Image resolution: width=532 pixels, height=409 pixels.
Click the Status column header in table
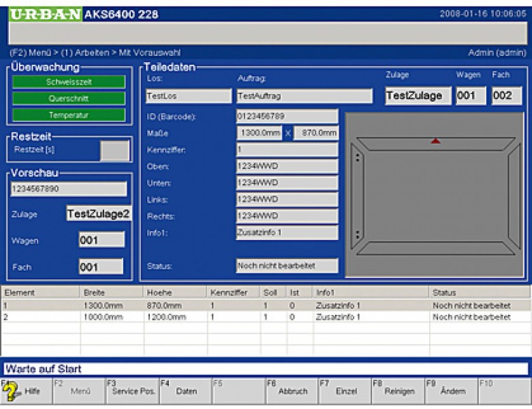[479, 292]
